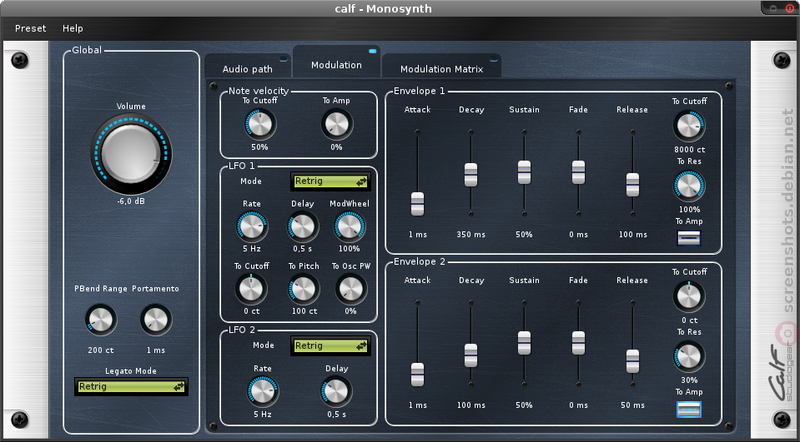The width and height of the screenshot is (800, 442).
Task: Click the Envelope 1 Decay slider handle
Action: coord(470,175)
